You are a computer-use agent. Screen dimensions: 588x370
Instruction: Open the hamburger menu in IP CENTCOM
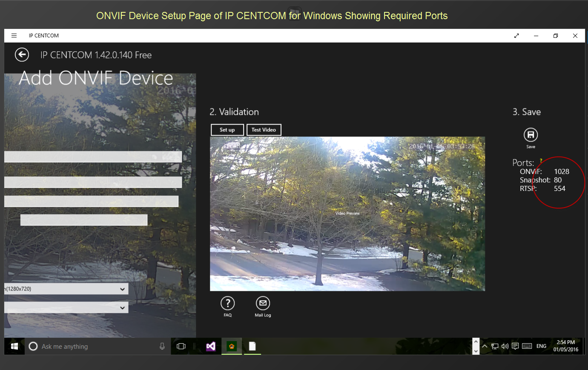coord(14,36)
